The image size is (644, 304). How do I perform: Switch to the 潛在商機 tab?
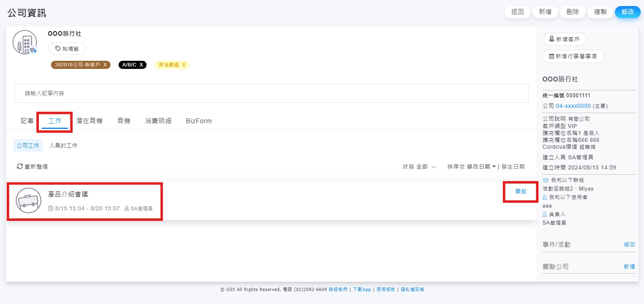pos(89,121)
